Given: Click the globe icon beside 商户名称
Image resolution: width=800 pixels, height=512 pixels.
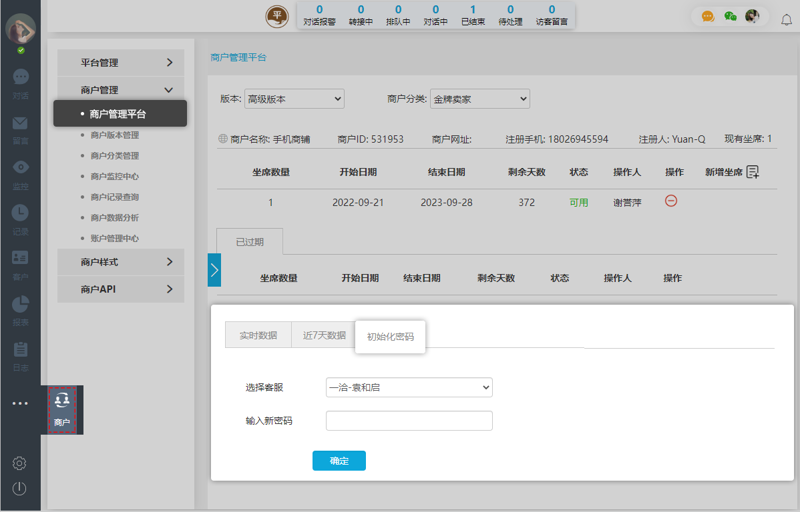Looking at the screenshot, I should pos(223,138).
